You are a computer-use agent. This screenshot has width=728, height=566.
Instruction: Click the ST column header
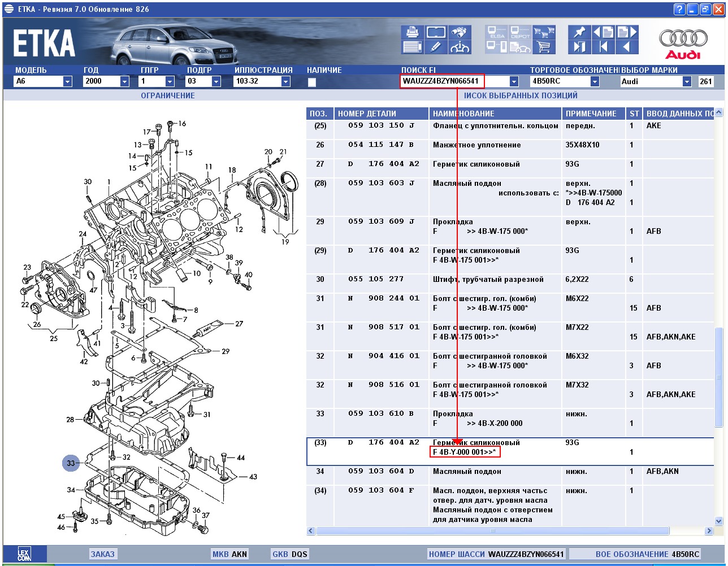(x=634, y=114)
